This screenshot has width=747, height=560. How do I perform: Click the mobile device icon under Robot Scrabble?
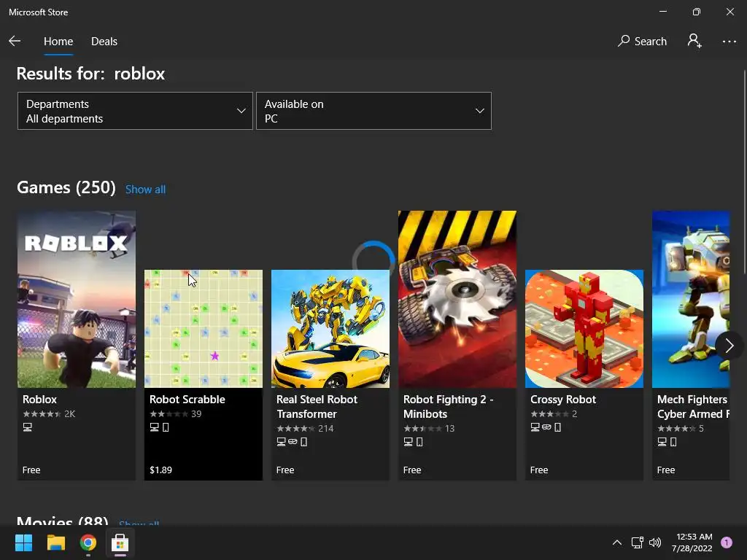tap(166, 427)
